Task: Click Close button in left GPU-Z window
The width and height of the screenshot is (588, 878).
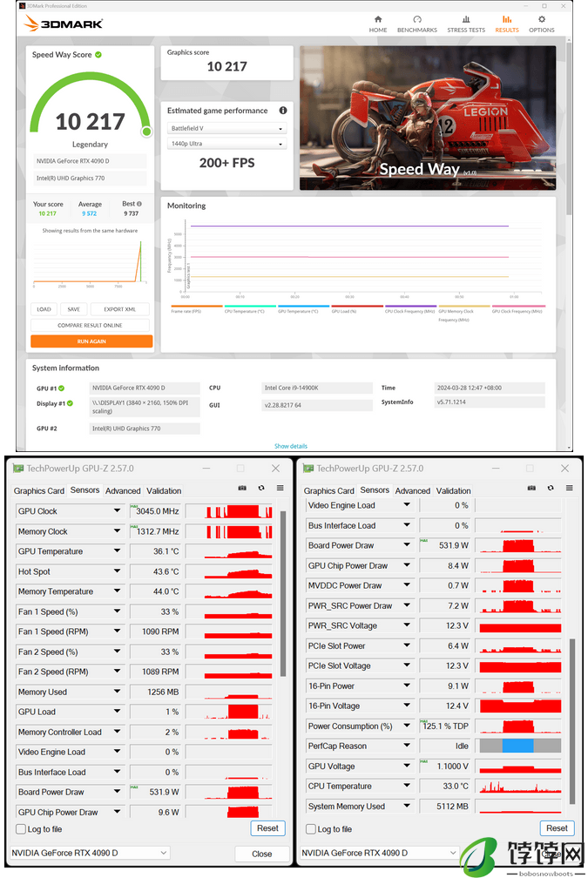Action: pyautogui.click(x=261, y=854)
